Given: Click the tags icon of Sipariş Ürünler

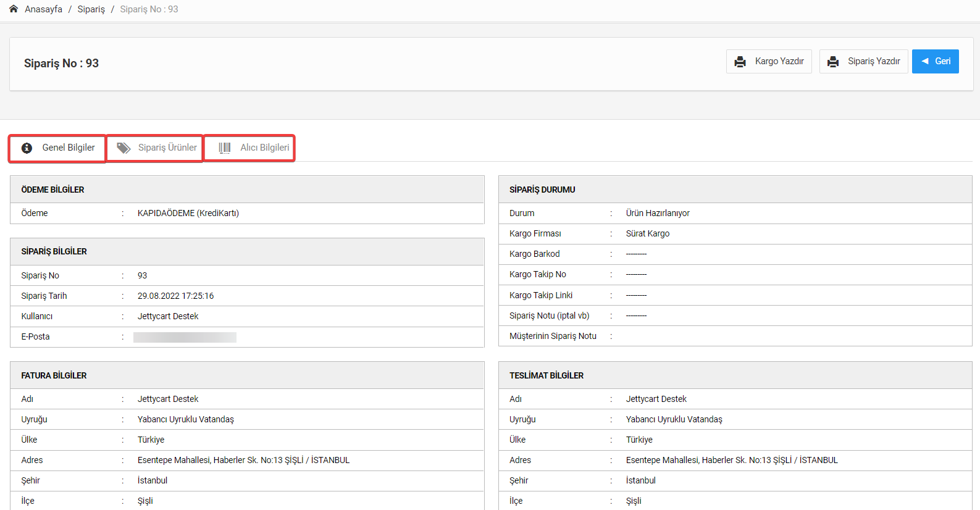Looking at the screenshot, I should (x=124, y=148).
